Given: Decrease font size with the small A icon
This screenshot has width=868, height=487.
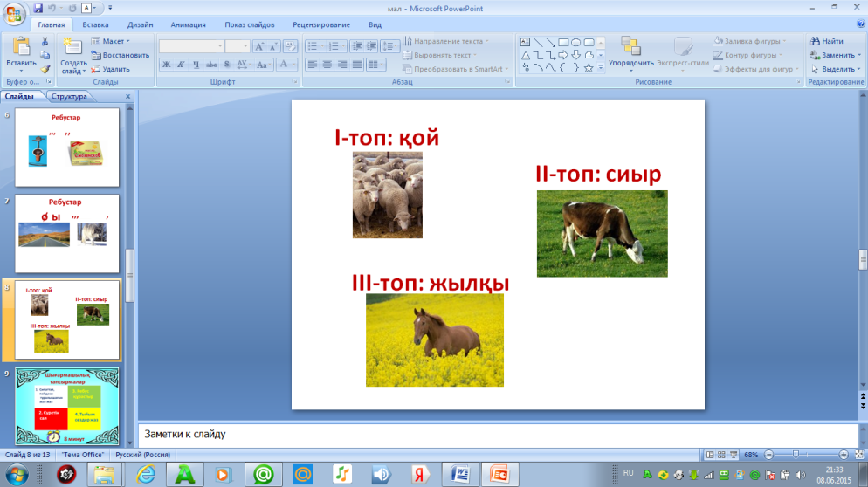Looking at the screenshot, I should 273,47.
